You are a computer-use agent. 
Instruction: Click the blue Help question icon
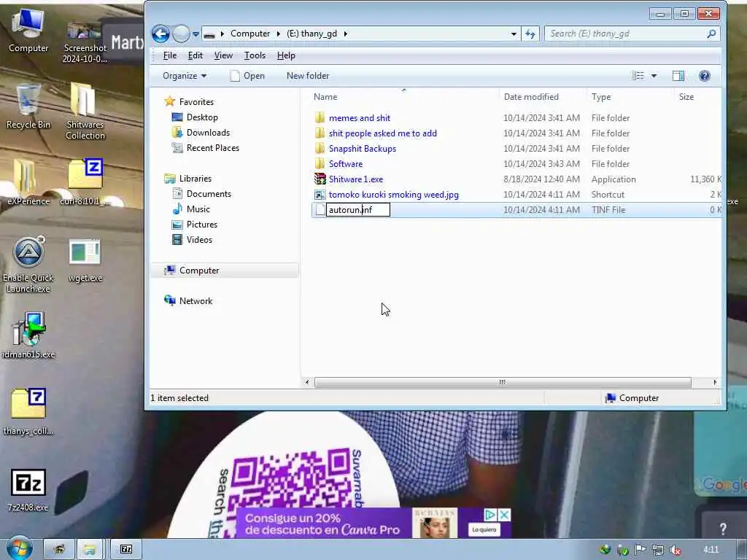coord(704,76)
